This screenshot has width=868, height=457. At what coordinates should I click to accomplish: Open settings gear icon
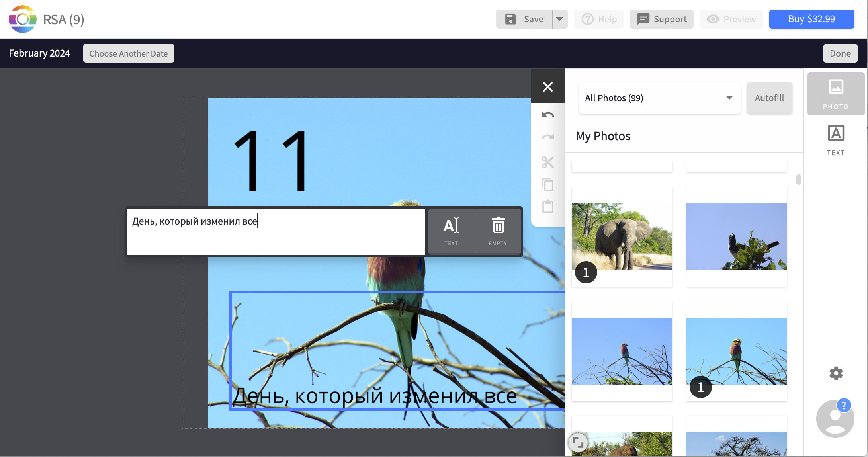(x=836, y=373)
